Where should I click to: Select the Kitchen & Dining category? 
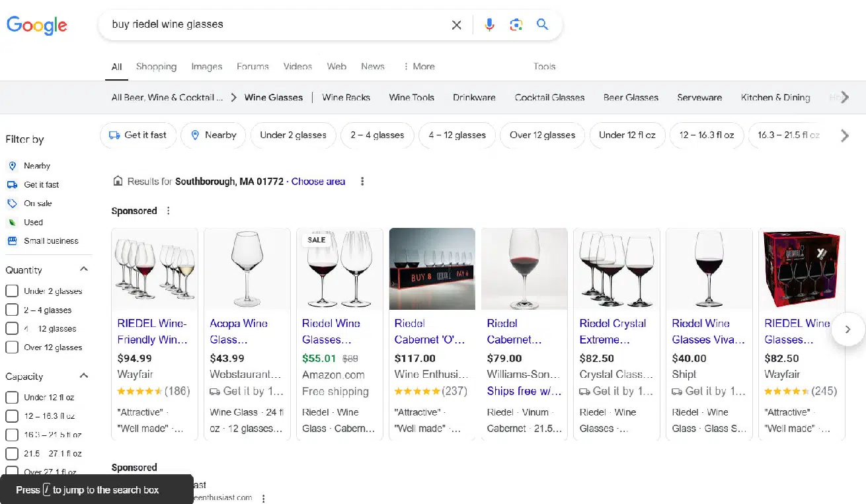775,97
